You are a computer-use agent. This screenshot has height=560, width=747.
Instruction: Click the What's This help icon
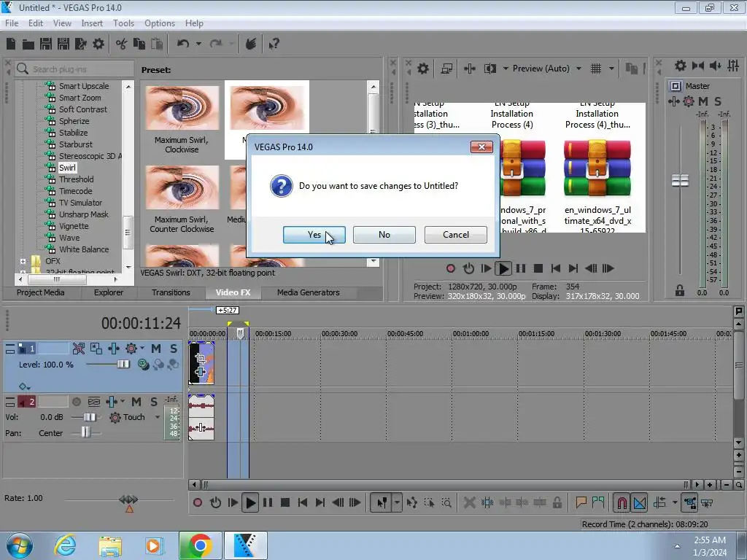point(274,44)
